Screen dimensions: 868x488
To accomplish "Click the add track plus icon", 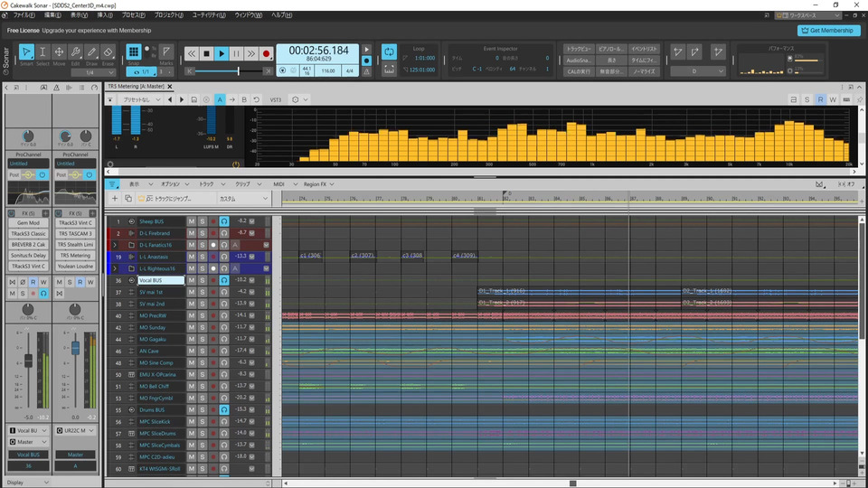I will pyautogui.click(x=115, y=198).
